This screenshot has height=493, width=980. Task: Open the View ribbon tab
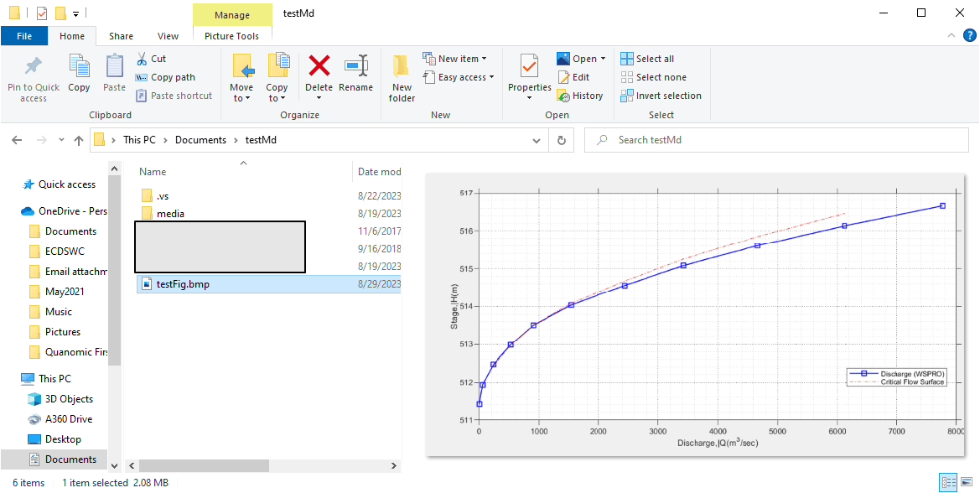(x=168, y=36)
